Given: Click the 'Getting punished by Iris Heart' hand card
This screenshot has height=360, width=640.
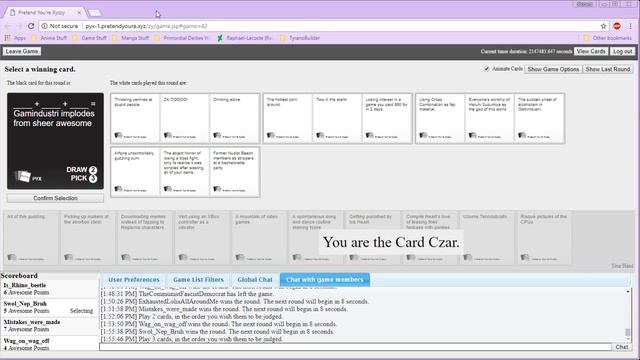Looking at the screenshot, I should pos(373,238).
